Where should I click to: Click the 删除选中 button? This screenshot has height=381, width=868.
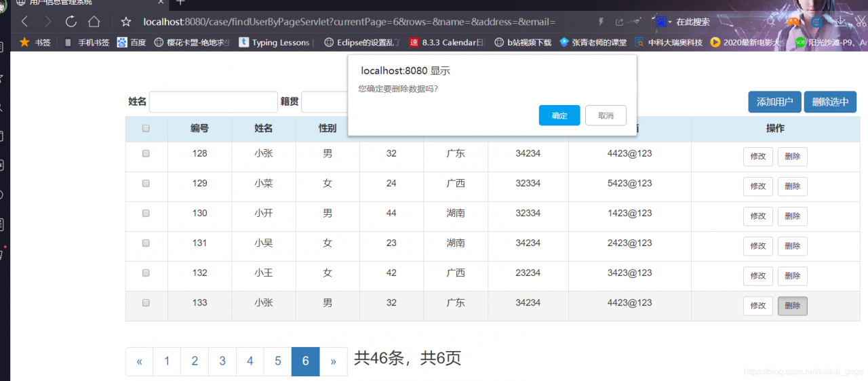(830, 102)
